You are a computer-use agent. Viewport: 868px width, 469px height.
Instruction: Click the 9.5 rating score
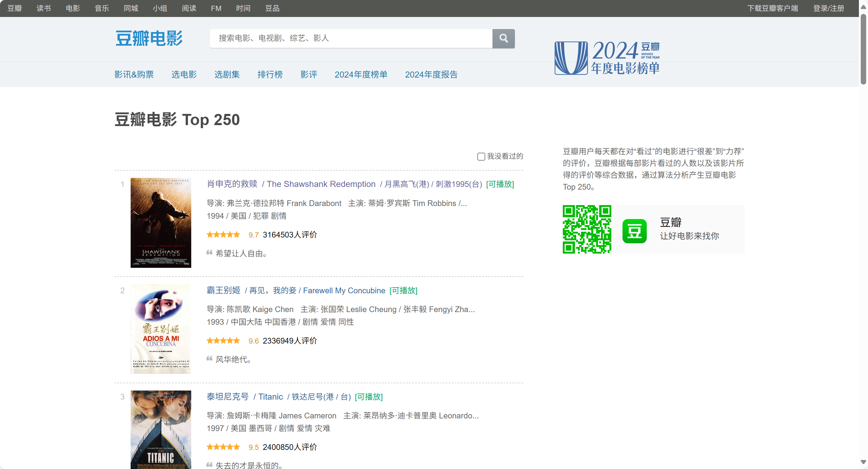click(253, 447)
